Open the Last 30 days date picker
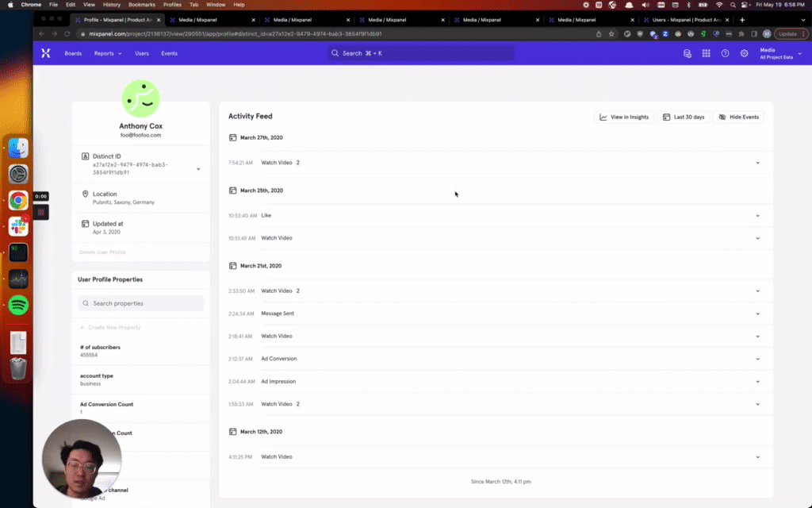The width and height of the screenshot is (812, 508). click(684, 117)
